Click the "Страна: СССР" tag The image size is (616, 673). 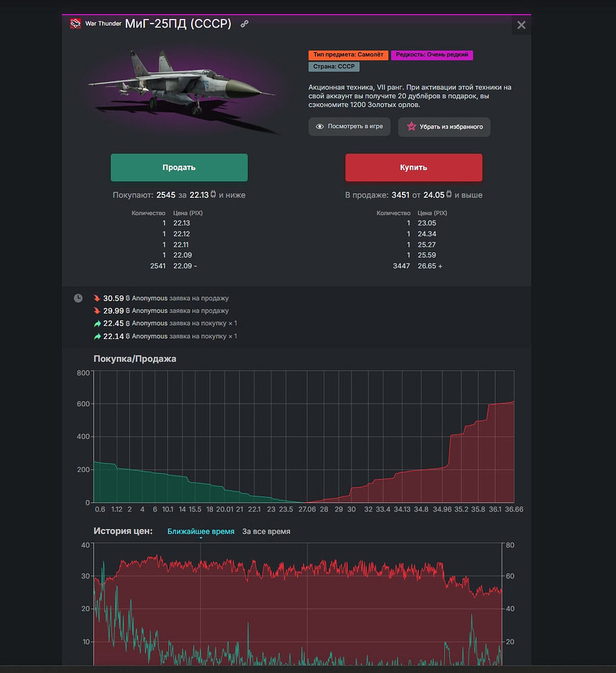pyautogui.click(x=334, y=67)
